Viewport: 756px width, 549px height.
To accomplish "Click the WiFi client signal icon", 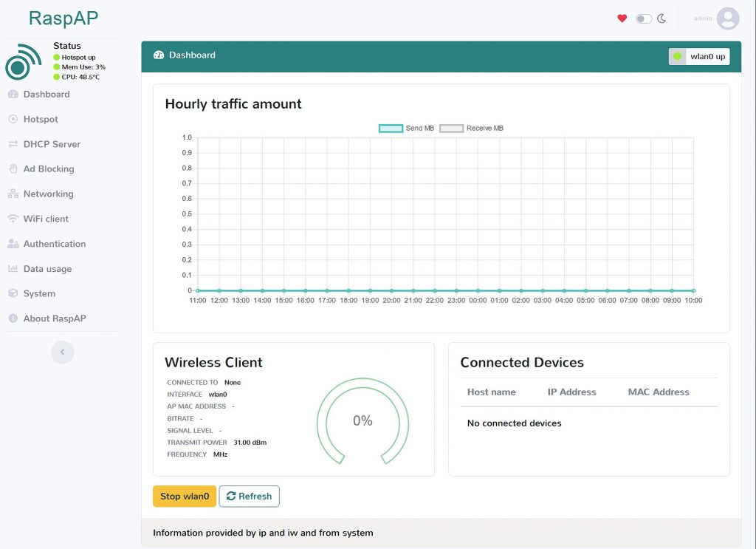I will coord(13,219).
